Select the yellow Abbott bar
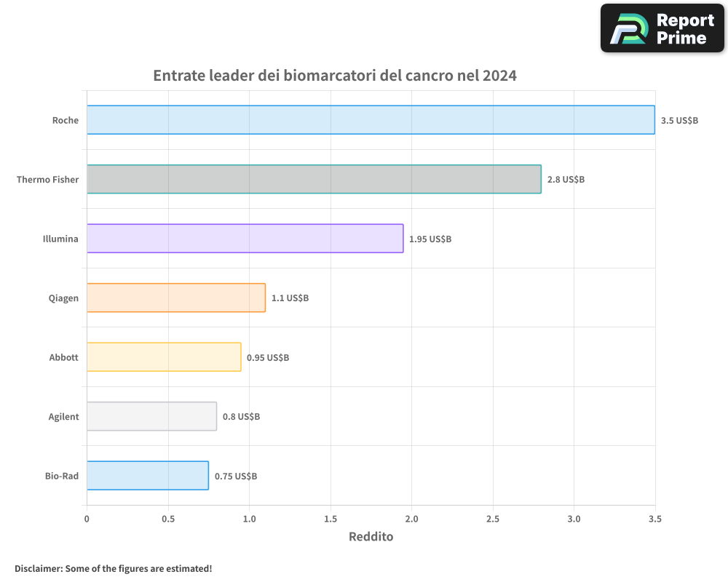 [164, 357]
